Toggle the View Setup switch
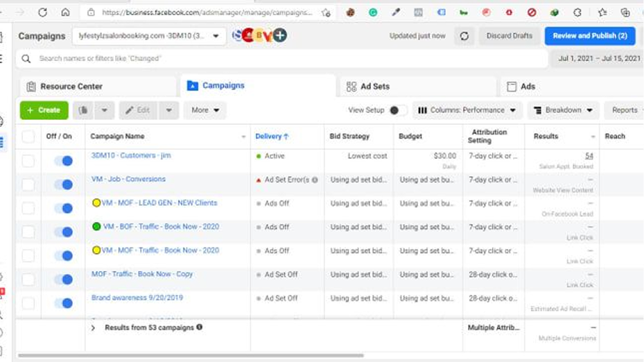Screen dimensions: 644x362 coord(397,110)
